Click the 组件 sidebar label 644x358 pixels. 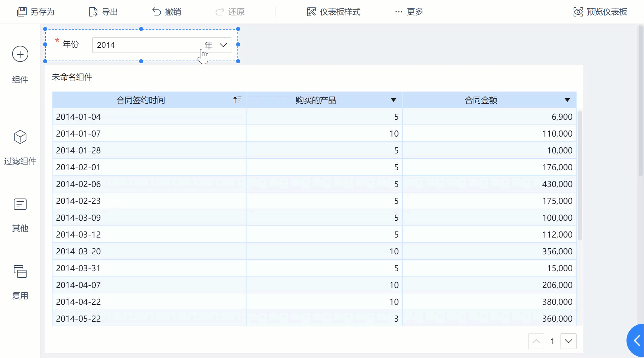click(20, 80)
